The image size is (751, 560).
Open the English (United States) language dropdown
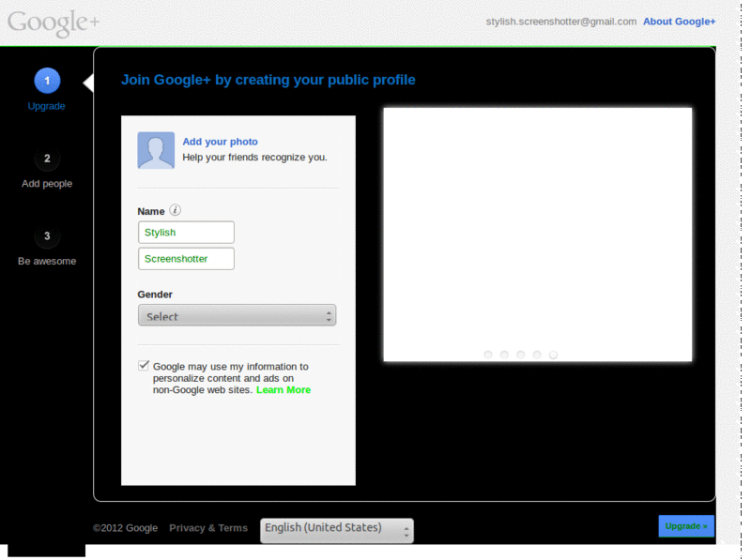pyautogui.click(x=337, y=530)
